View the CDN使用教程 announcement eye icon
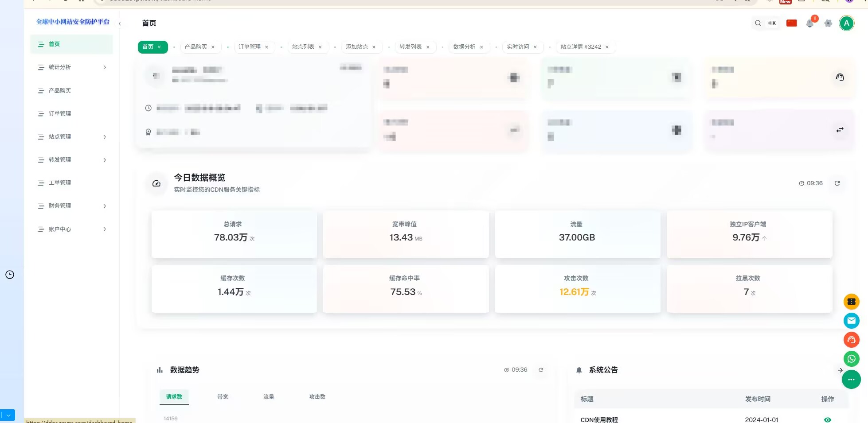This screenshot has width=868, height=423. 827,419
